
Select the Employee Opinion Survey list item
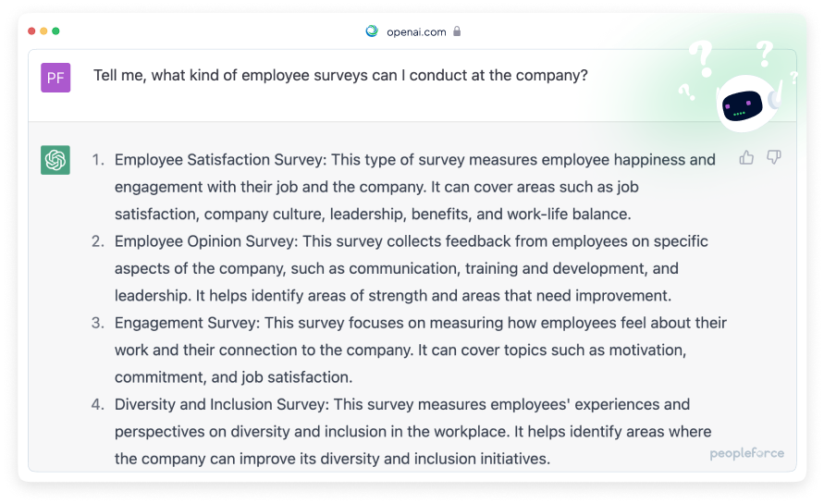400,268
